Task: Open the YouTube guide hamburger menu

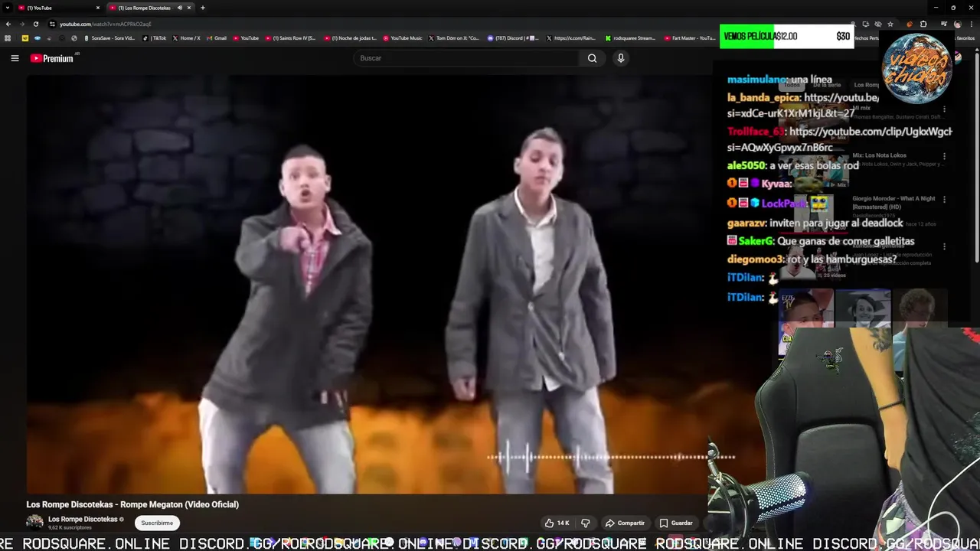Action: pyautogui.click(x=15, y=58)
